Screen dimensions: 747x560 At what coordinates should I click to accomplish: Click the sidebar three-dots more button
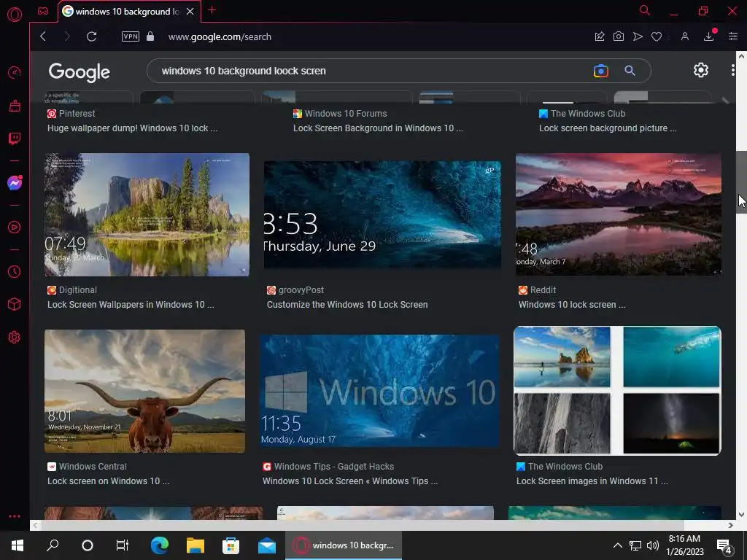(x=15, y=516)
